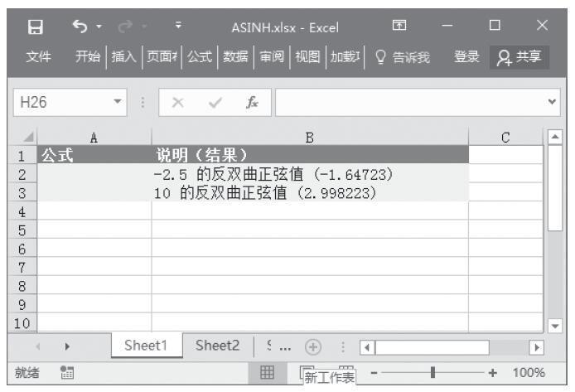Select the 数据 ribbon tab

235,57
